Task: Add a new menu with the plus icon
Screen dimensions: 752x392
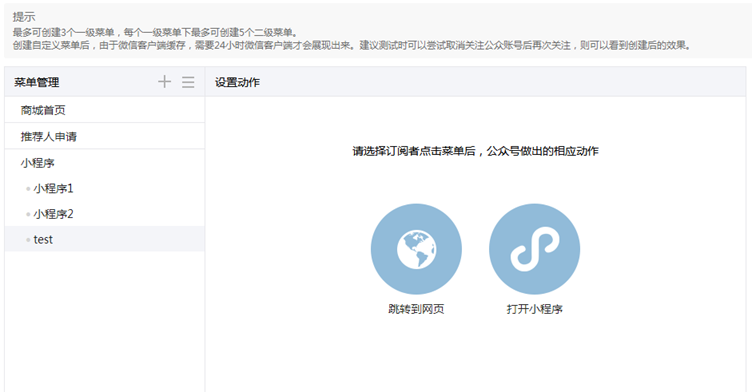Action: [164, 82]
